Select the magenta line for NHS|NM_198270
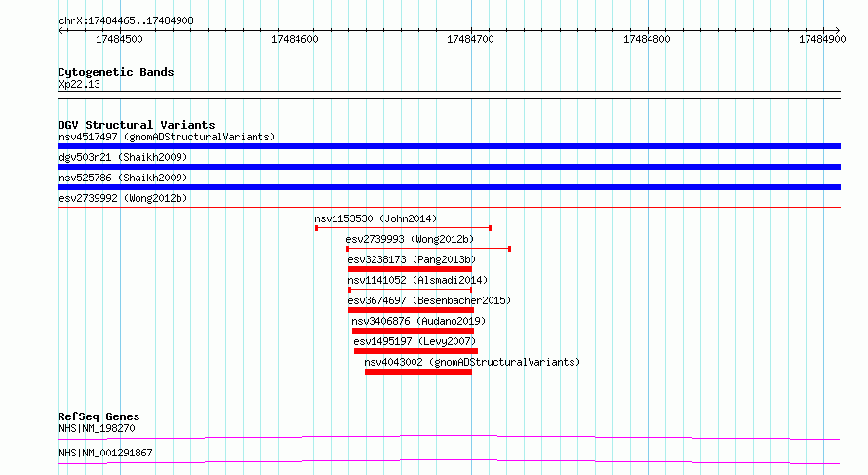Screen dimensions: 868x475 click(449, 437)
